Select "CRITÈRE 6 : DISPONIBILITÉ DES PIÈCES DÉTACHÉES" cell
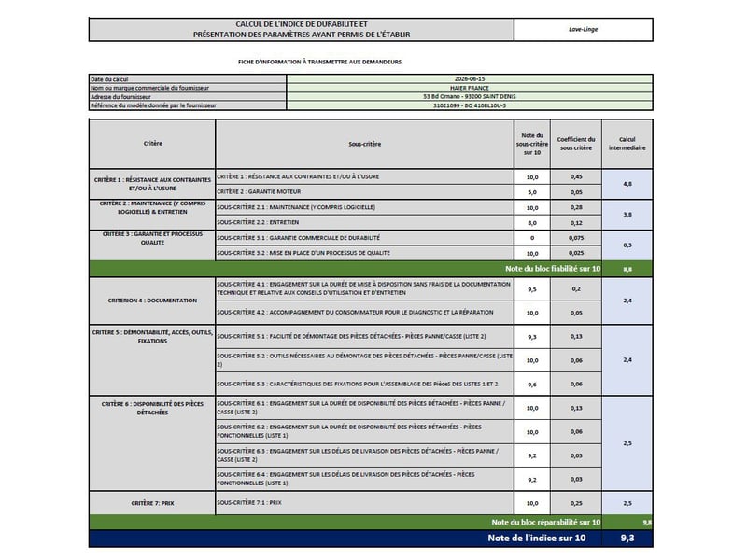Screen dimensions: 747x560 pyautogui.click(x=152, y=443)
